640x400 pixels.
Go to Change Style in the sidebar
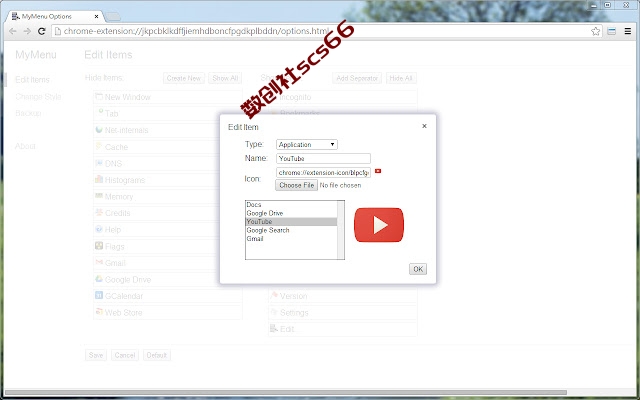point(38,97)
